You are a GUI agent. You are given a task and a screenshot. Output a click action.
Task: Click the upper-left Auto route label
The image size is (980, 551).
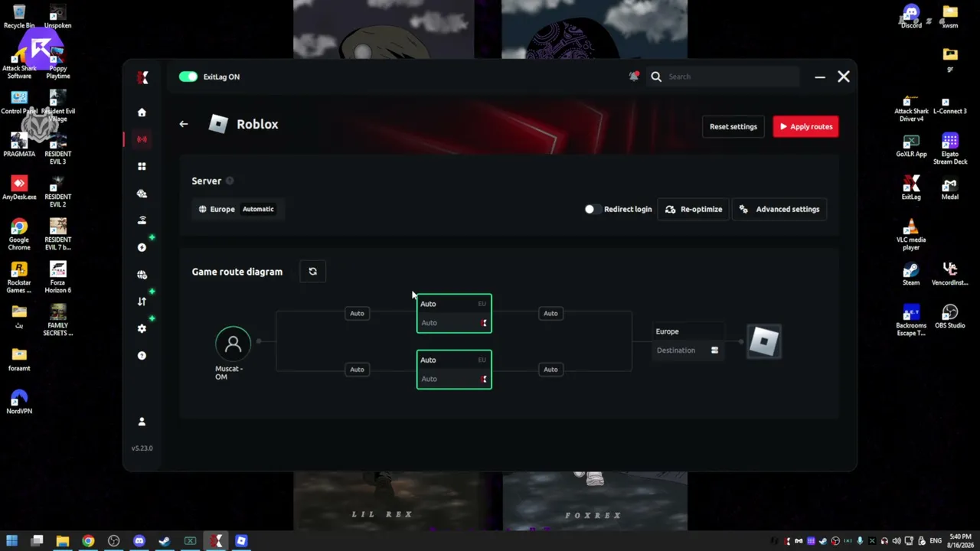(357, 313)
